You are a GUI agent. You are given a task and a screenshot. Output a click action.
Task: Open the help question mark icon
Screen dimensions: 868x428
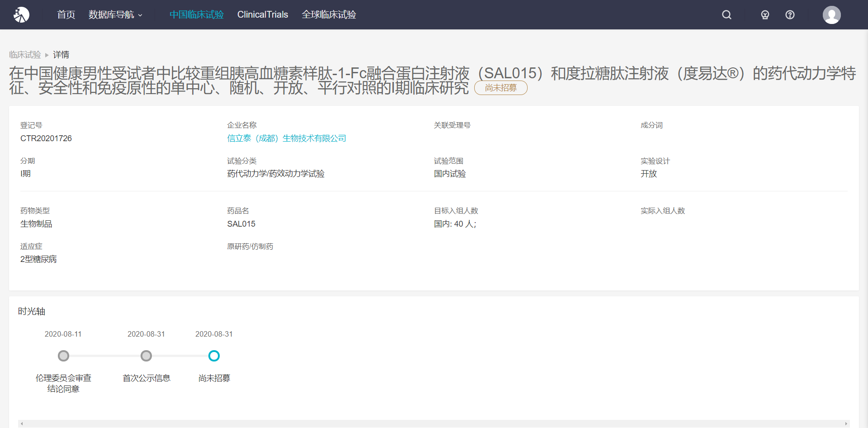coord(790,14)
